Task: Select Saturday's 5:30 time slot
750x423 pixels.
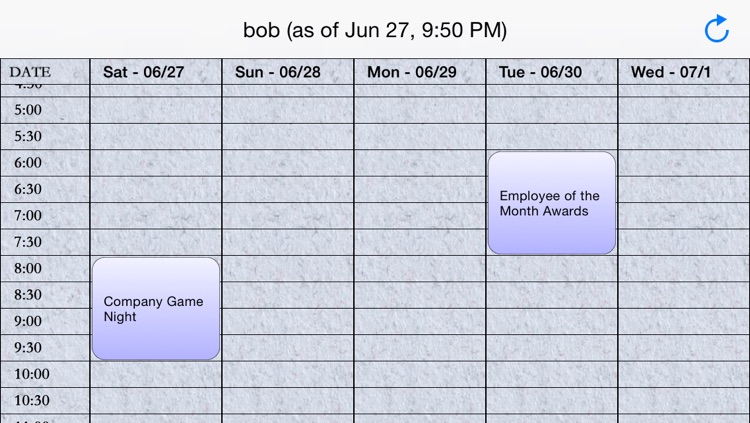Action: (x=156, y=137)
